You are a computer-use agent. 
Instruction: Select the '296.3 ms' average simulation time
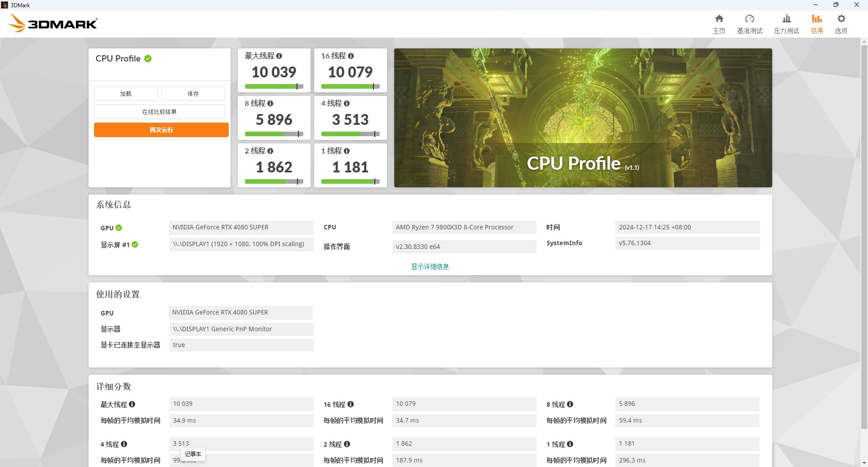pyautogui.click(x=687, y=460)
